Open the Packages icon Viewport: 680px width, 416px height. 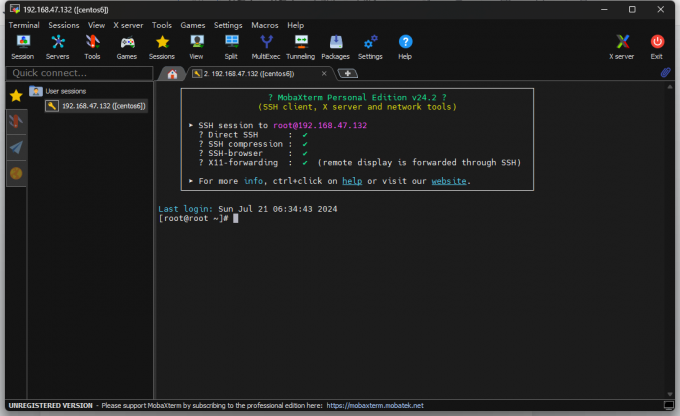(335, 47)
